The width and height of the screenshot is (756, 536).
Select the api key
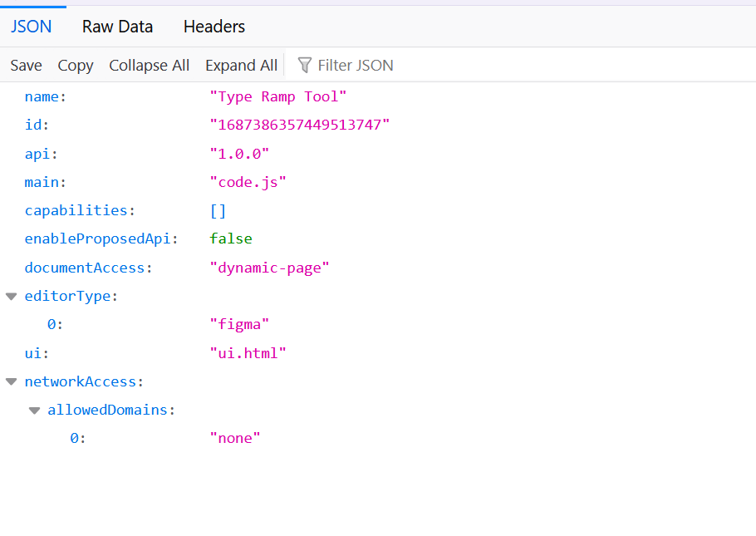(37, 154)
